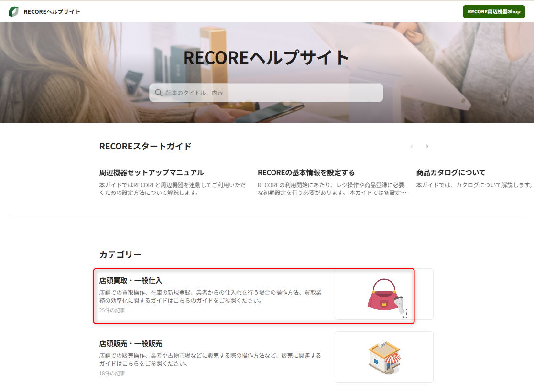Open the RECORE周辺機器Shop button
The height and width of the screenshot is (392, 534).
(494, 11)
